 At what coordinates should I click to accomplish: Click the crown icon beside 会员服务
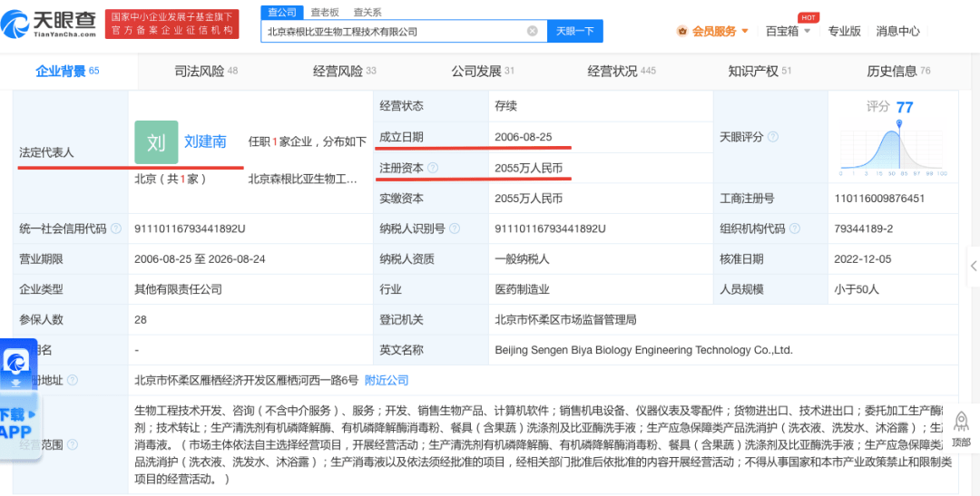[x=681, y=31]
